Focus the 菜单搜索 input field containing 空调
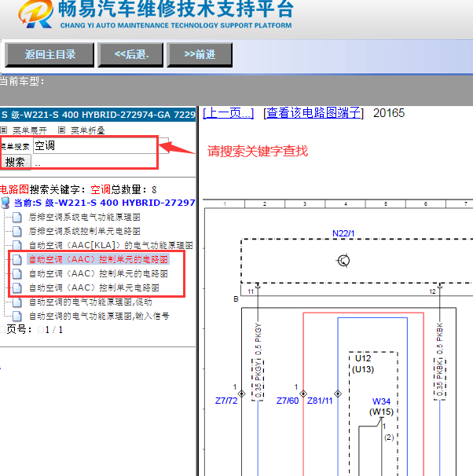The height and width of the screenshot is (476, 473). (101, 146)
